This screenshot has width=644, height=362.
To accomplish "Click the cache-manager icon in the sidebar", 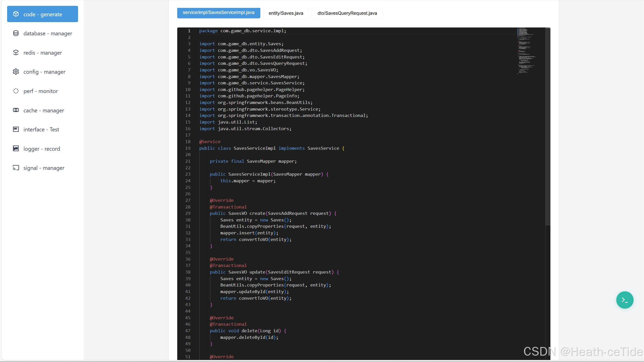I will tap(16, 110).
